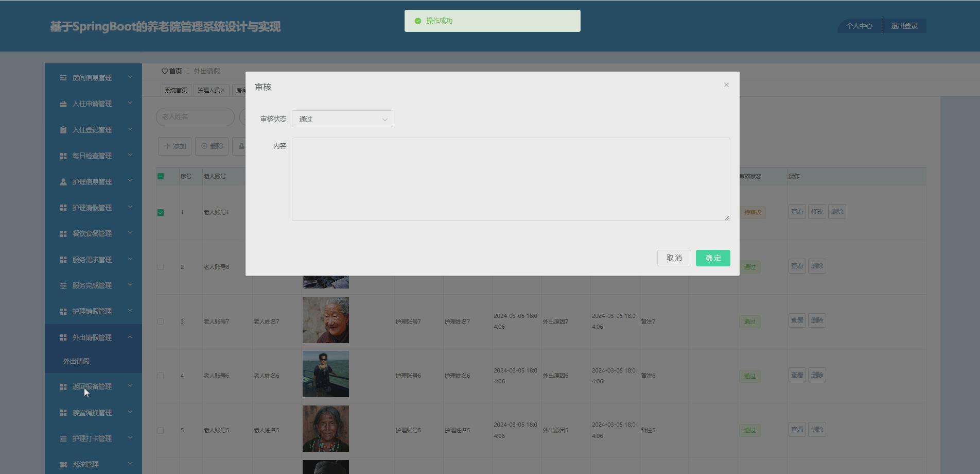980x474 pixels.
Task: Uncheck the row 1 老人账号1 checkbox
Action: (161, 212)
